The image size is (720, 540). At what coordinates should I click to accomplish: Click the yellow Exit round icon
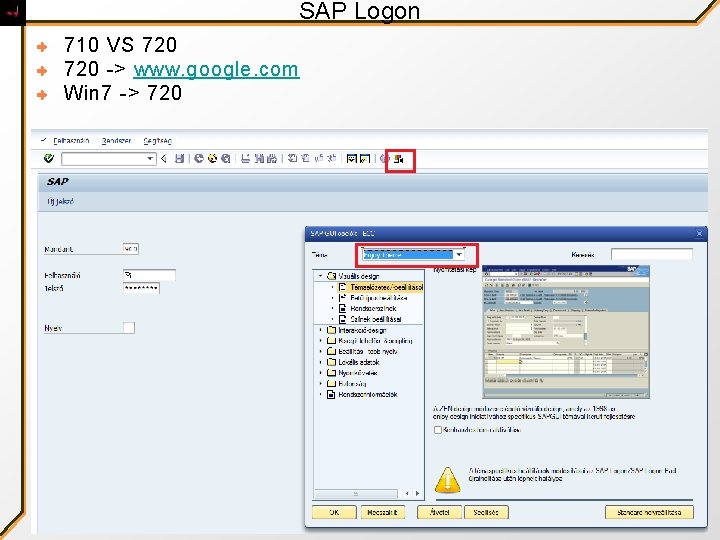pyautogui.click(x=212, y=159)
